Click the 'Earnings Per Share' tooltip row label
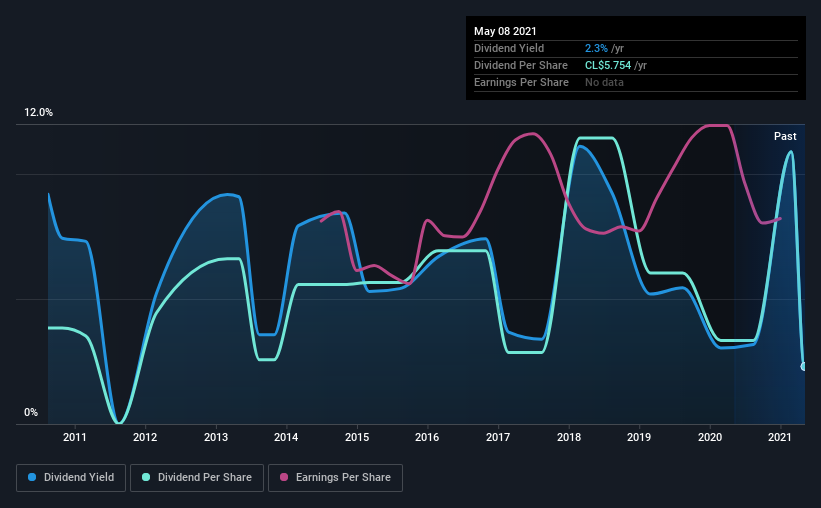The width and height of the screenshot is (821, 508). point(522,82)
